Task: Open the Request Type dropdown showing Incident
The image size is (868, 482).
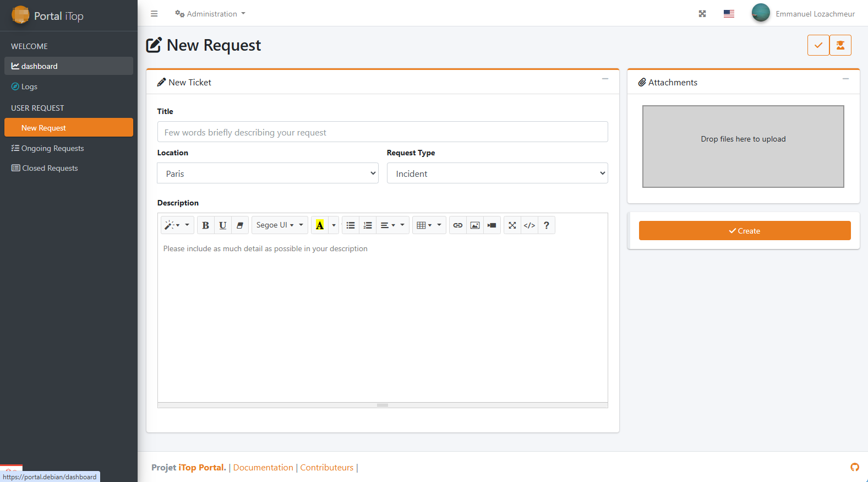Action: point(497,174)
